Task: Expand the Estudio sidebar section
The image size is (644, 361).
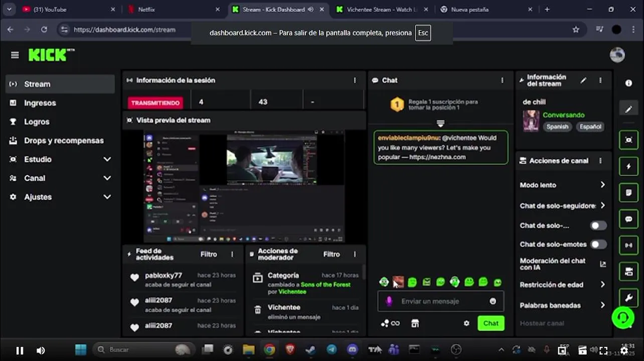Action: point(107,159)
